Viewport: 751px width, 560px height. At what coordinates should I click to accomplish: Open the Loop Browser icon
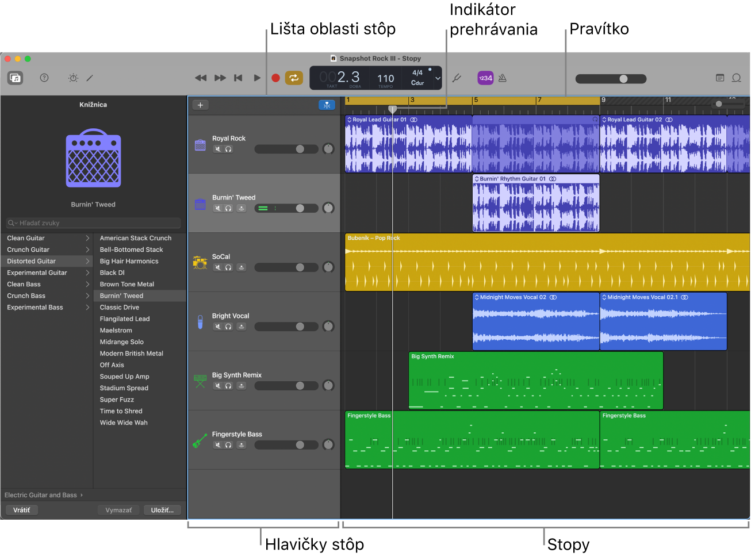[x=736, y=78]
